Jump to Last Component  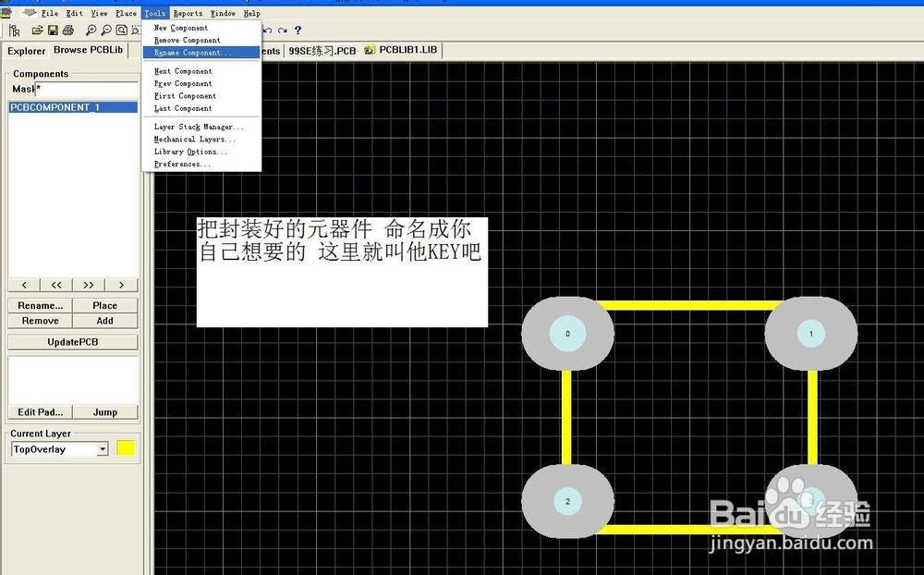tap(201, 108)
